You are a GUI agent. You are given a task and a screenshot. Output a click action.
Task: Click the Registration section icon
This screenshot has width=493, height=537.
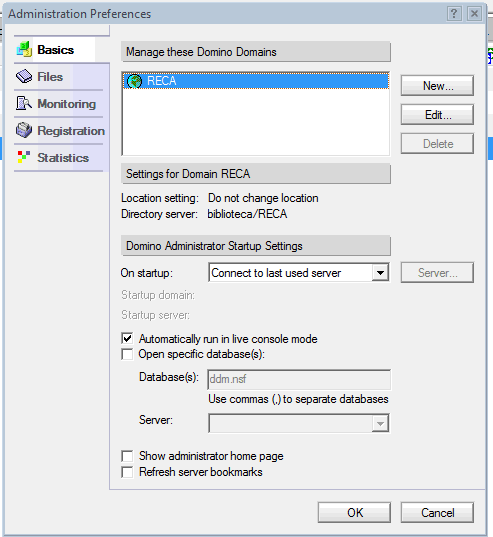click(x=24, y=130)
